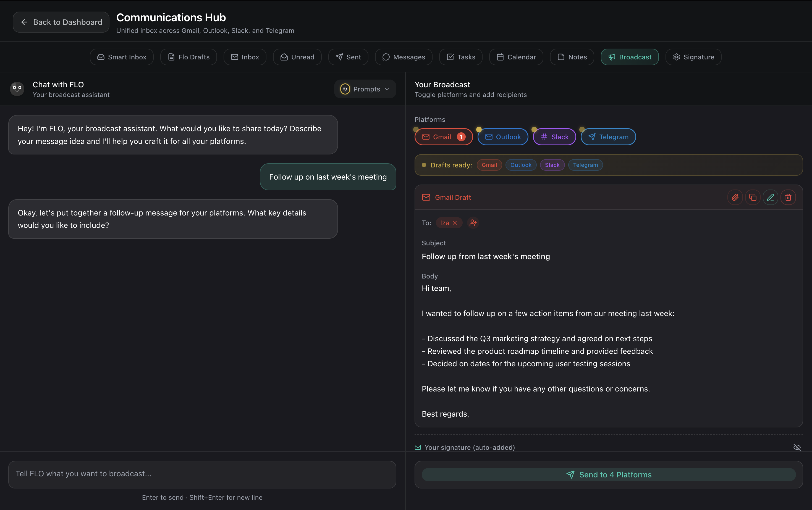This screenshot has height=510, width=812.
Task: Open Prompts using the emoji face icon
Action: pyautogui.click(x=345, y=89)
